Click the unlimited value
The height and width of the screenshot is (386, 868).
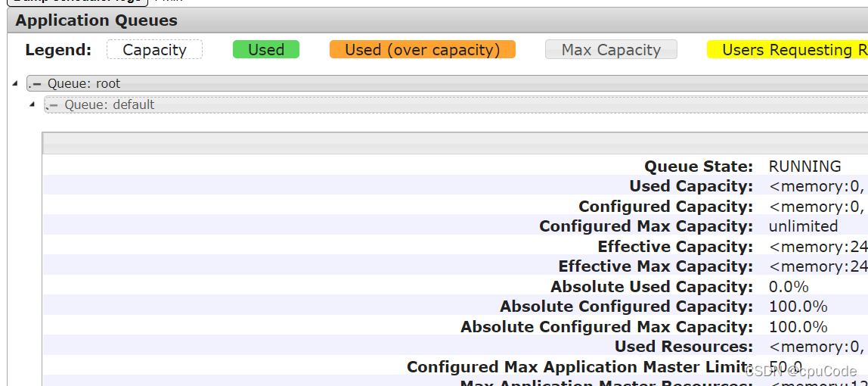point(803,226)
